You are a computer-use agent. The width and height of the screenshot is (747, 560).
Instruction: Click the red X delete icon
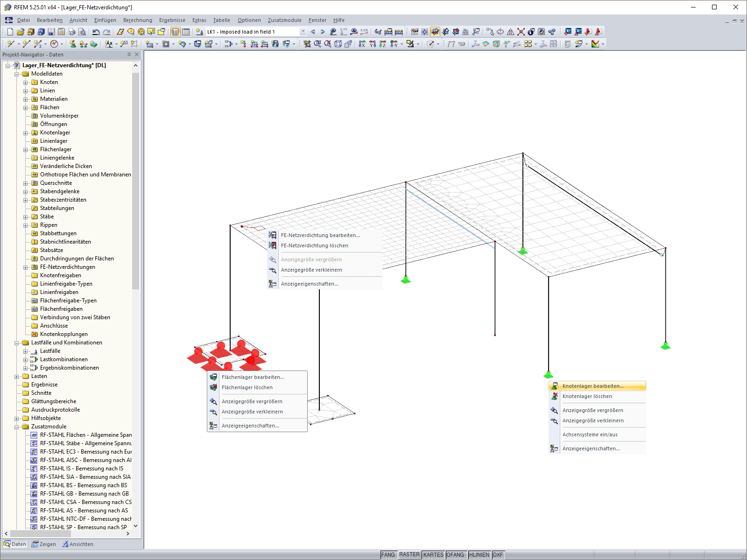pyautogui.click(x=521, y=32)
